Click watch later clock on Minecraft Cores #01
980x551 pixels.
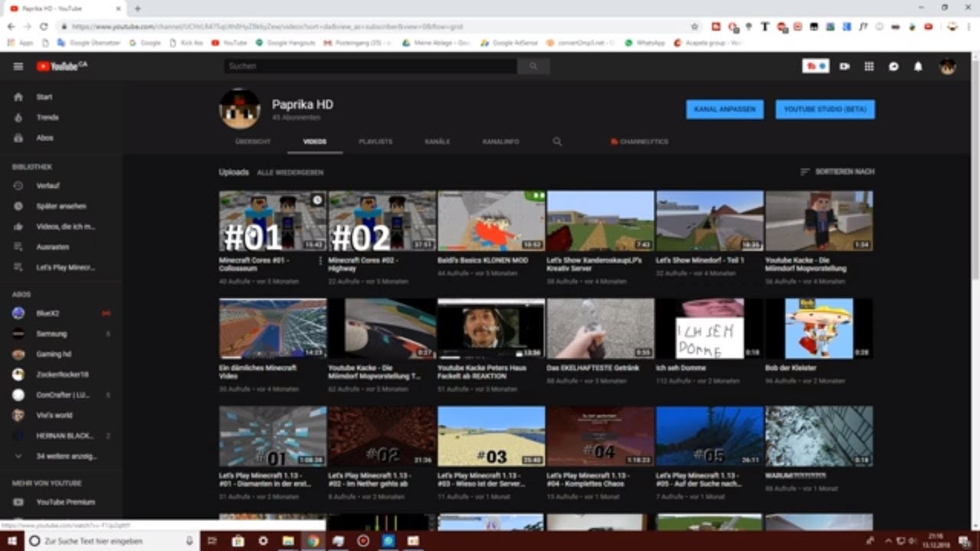(x=317, y=201)
